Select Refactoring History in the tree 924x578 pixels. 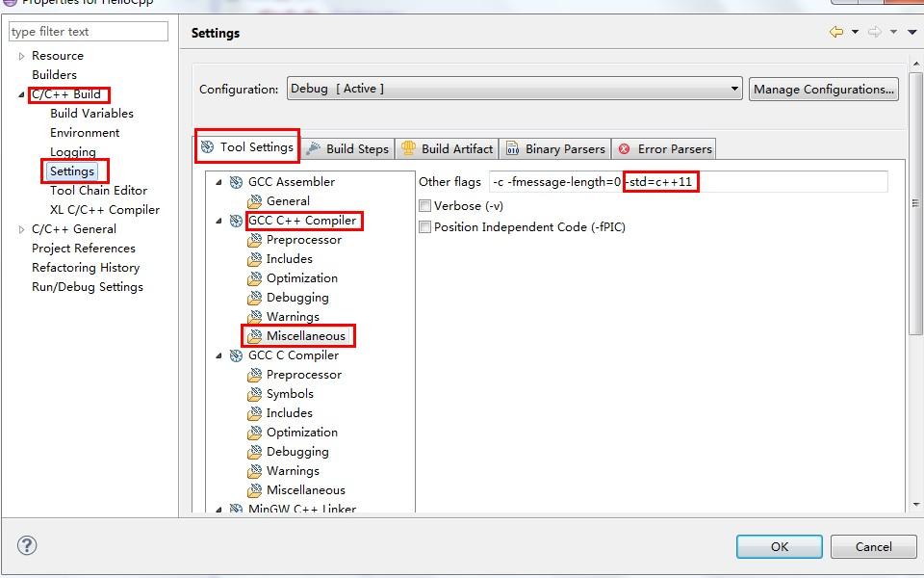(x=86, y=268)
